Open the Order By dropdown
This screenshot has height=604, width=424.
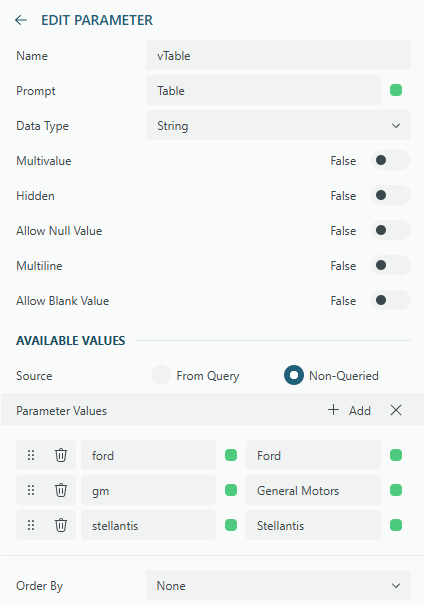[x=278, y=586]
